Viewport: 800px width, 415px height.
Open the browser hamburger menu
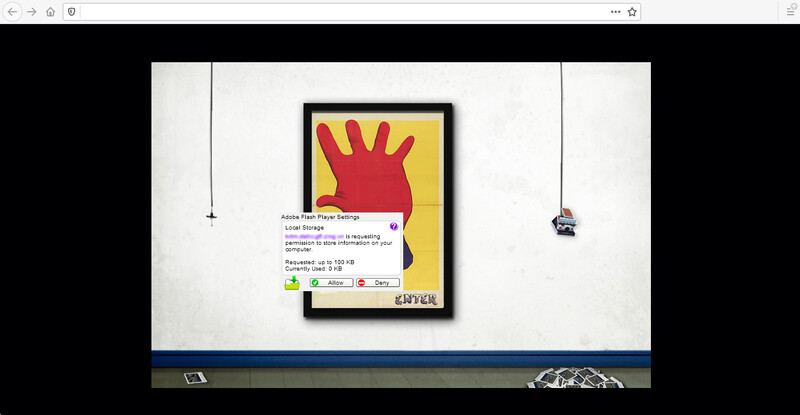pos(790,12)
